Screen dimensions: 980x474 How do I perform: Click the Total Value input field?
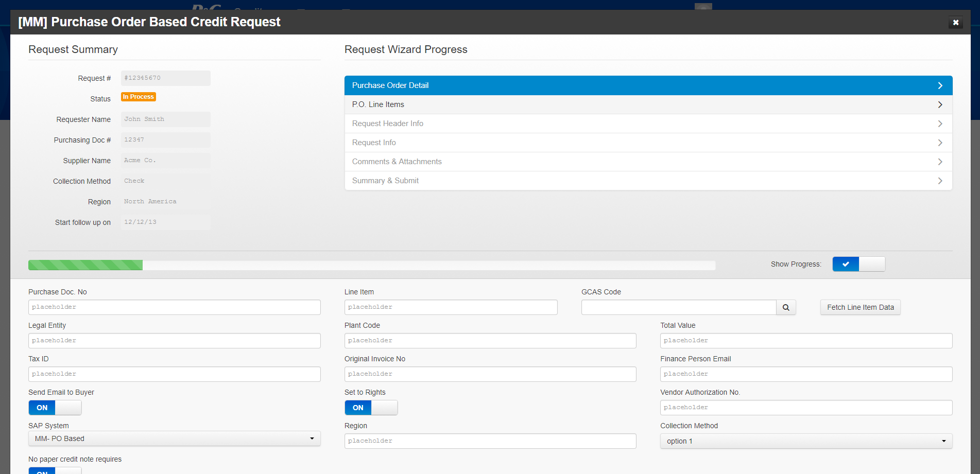806,341
